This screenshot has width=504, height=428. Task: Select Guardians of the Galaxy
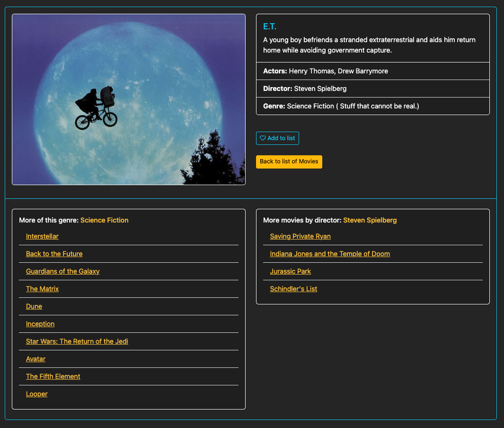tap(62, 271)
